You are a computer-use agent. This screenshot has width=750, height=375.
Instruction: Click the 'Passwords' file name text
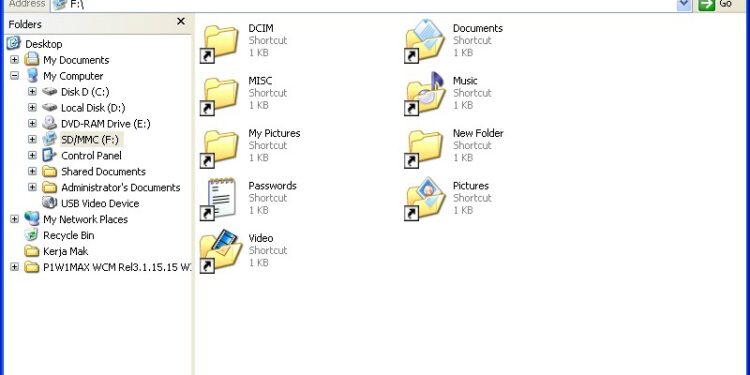[273, 186]
